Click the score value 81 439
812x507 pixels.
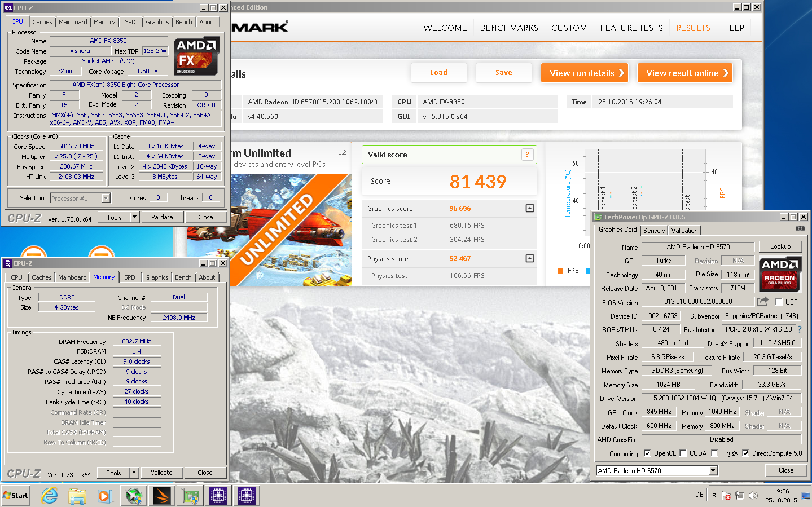click(478, 182)
